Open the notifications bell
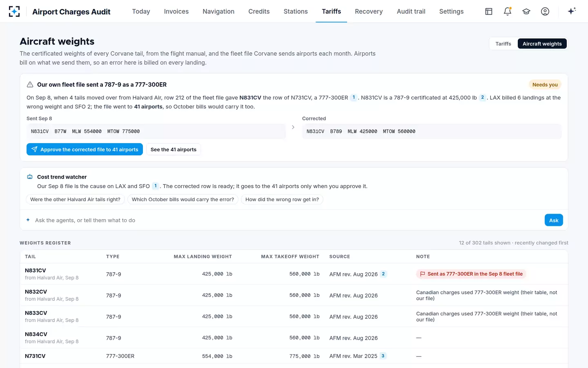 point(508,11)
